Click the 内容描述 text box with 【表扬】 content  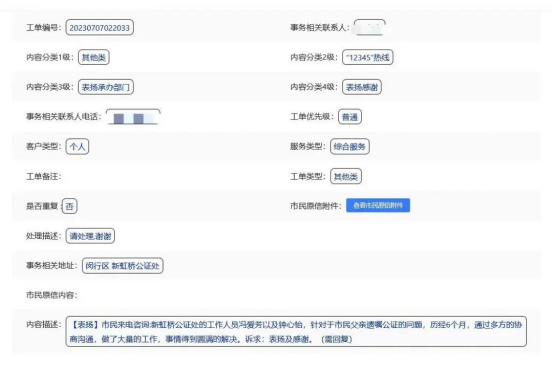pos(296,331)
